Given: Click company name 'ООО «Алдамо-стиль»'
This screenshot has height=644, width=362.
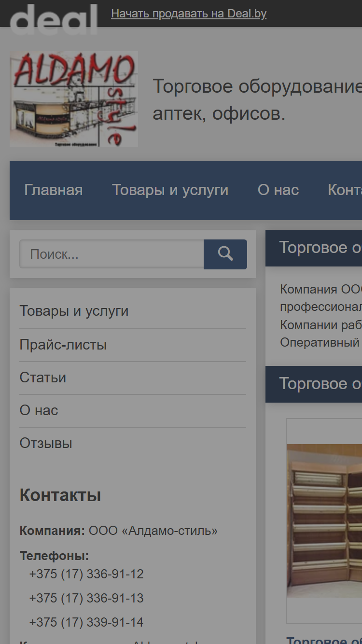Looking at the screenshot, I should click(x=153, y=531).
